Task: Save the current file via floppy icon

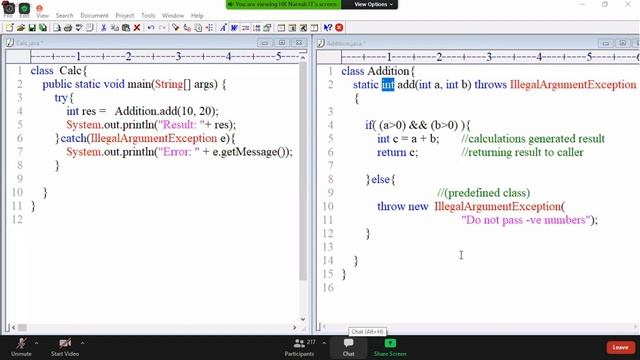Action: click(x=31, y=28)
